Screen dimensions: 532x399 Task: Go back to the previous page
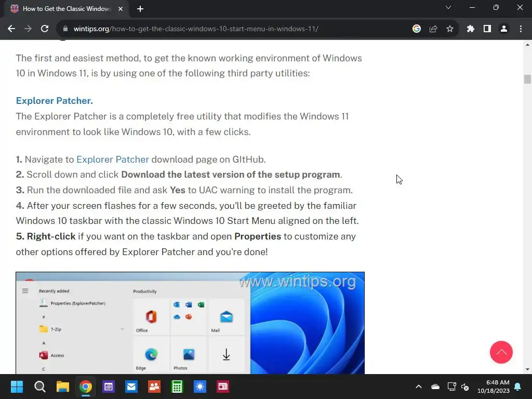[x=11, y=29]
